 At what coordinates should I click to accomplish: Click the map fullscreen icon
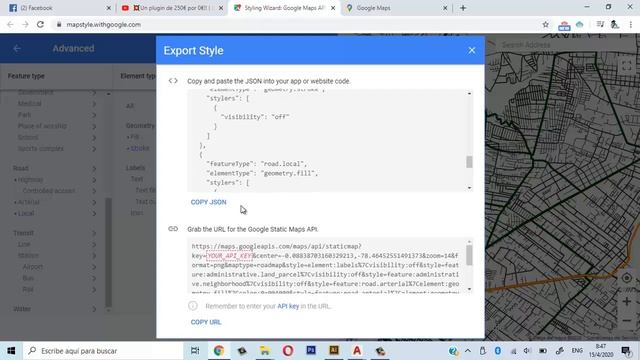[627, 65]
